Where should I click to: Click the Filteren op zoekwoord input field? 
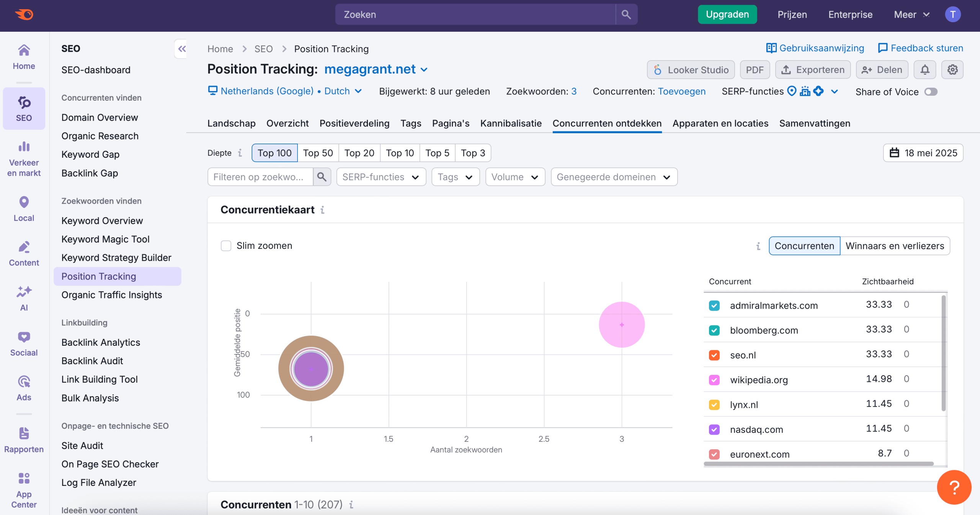pyautogui.click(x=261, y=177)
